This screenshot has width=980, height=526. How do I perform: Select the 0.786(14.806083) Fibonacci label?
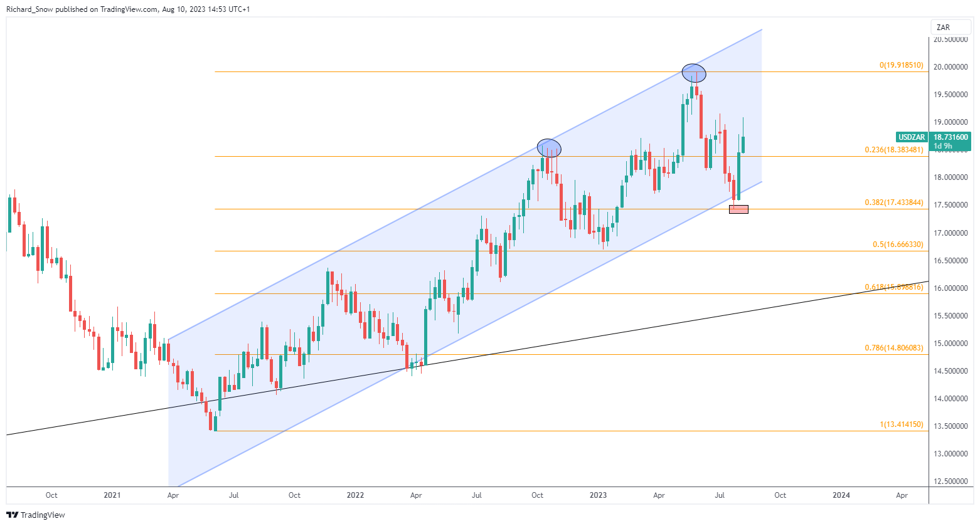click(x=894, y=348)
